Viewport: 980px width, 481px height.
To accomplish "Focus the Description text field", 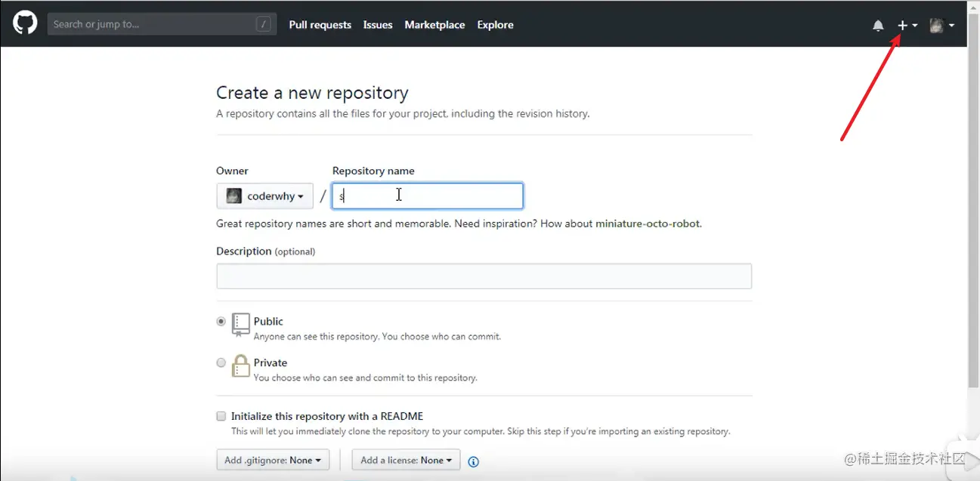I will (484, 276).
